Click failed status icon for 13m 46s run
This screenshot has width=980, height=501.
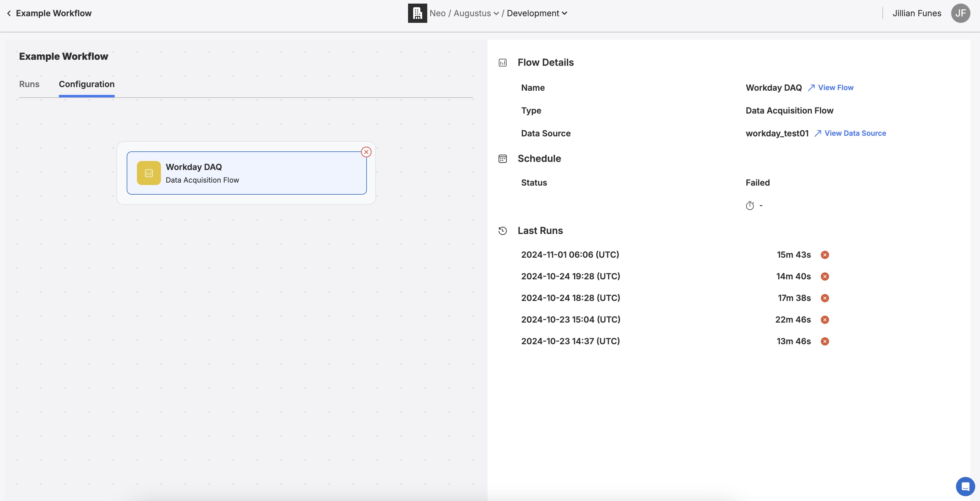pos(825,342)
